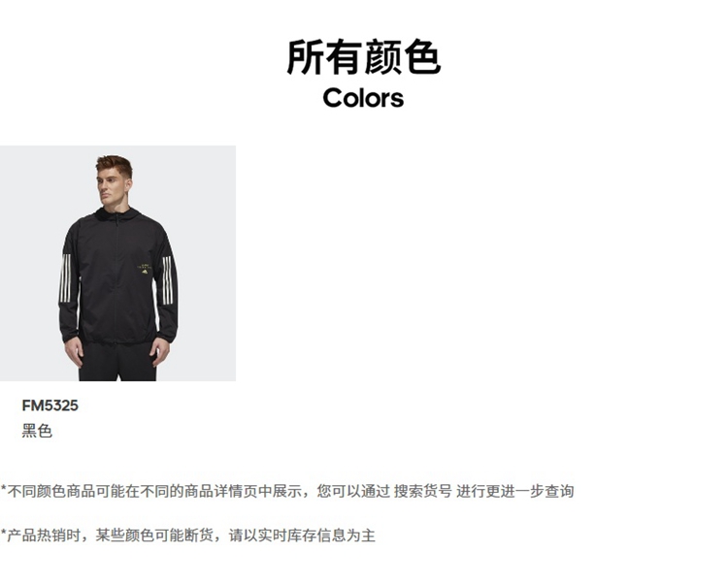This screenshot has width=728, height=583.
Task: Click the model's left hand
Action: (x=159, y=352)
